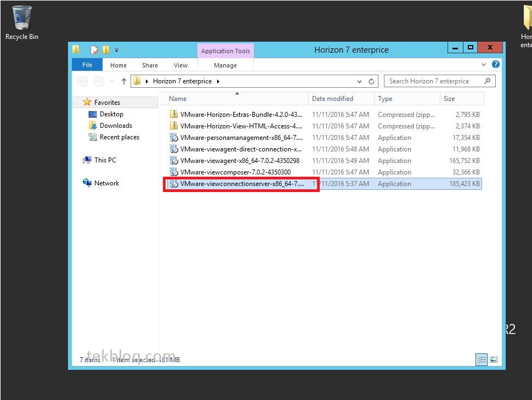Click the Properties quick access toolbar icon
532x400 pixels.
(x=94, y=50)
